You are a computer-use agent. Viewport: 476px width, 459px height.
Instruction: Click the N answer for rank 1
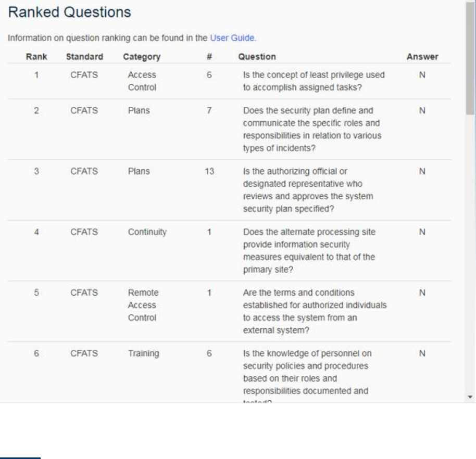click(x=422, y=75)
